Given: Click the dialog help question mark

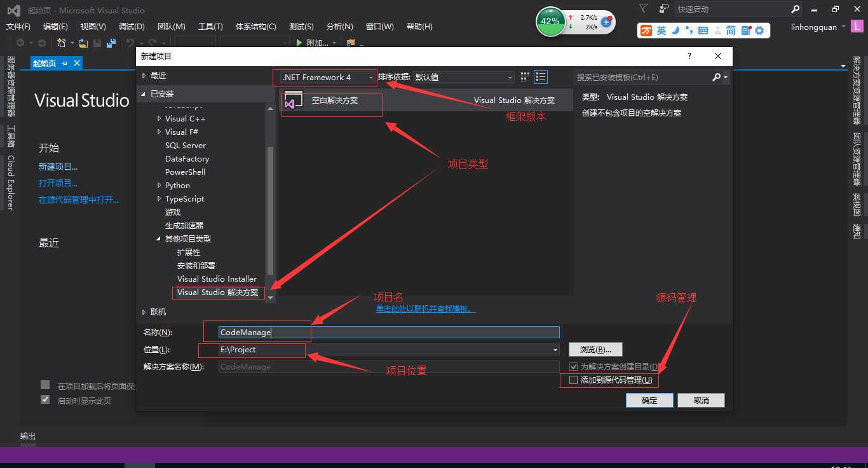Looking at the screenshot, I should point(689,56).
